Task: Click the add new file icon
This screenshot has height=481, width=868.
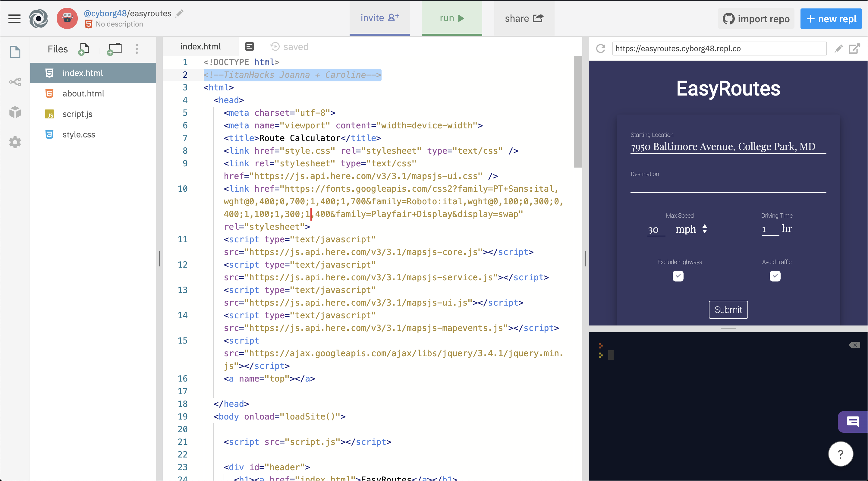Action: click(83, 49)
